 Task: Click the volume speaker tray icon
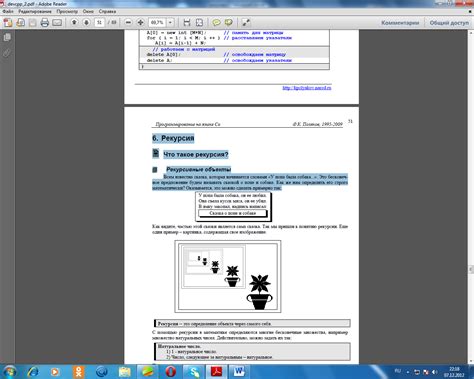point(435,372)
